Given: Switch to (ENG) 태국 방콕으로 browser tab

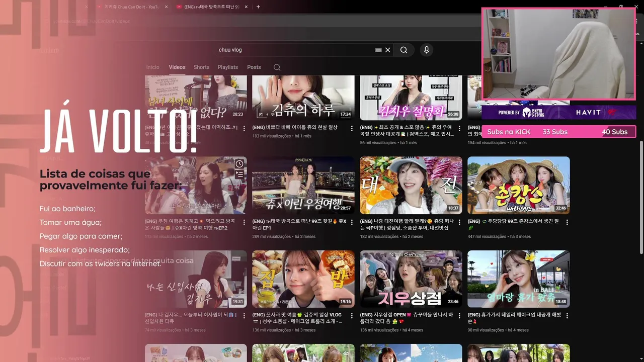Looking at the screenshot, I should point(211,7).
